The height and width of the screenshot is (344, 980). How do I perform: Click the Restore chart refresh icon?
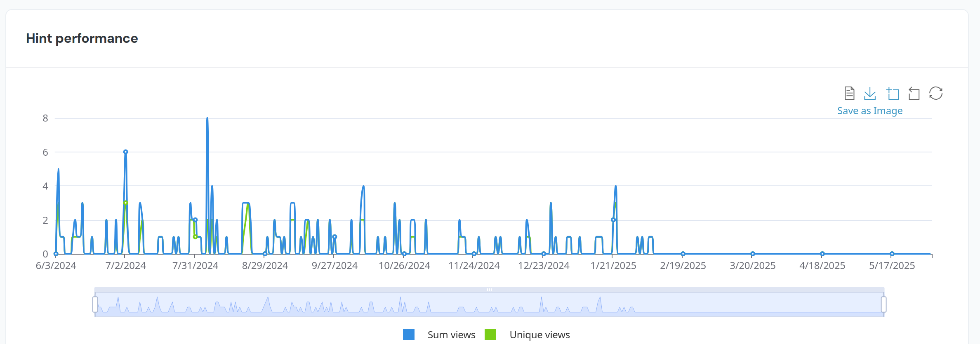click(x=936, y=93)
